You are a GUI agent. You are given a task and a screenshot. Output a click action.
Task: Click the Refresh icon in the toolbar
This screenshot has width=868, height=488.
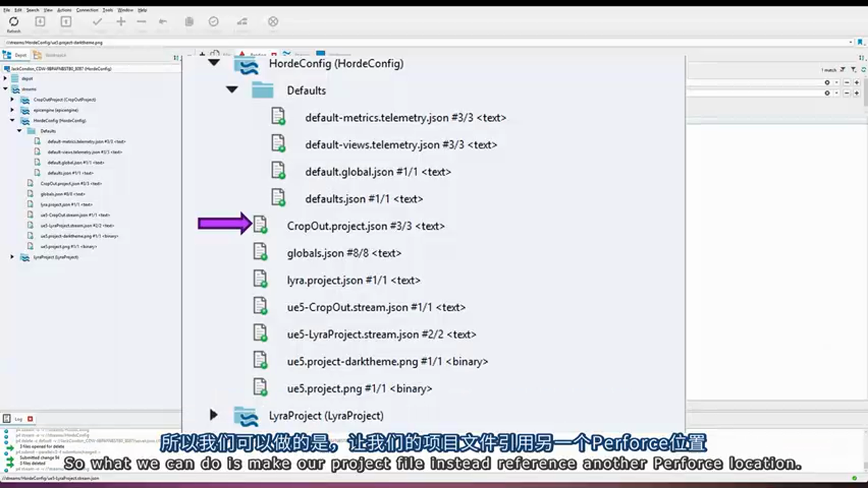(14, 21)
